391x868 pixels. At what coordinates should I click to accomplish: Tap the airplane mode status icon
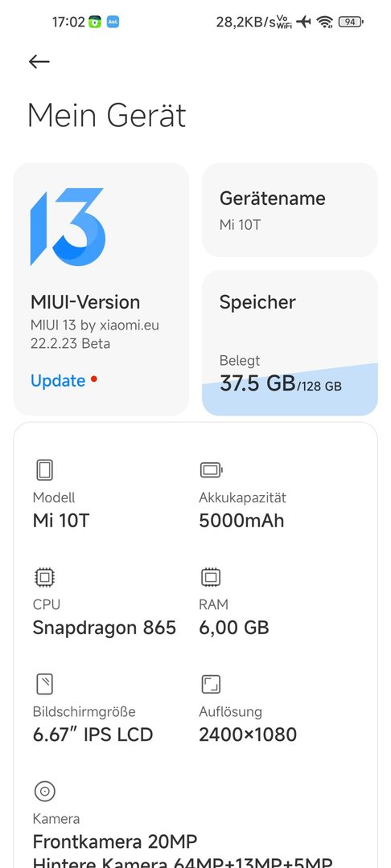pos(303,23)
